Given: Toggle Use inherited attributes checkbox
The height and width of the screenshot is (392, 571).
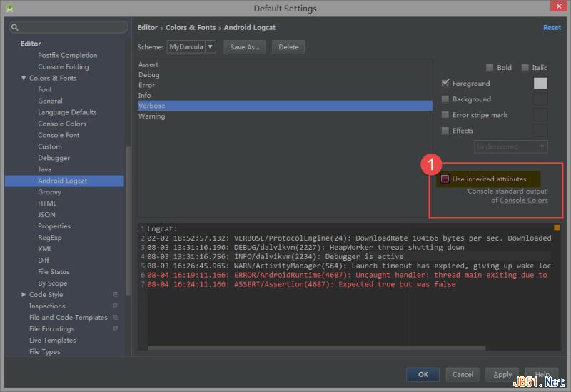Looking at the screenshot, I should [445, 179].
